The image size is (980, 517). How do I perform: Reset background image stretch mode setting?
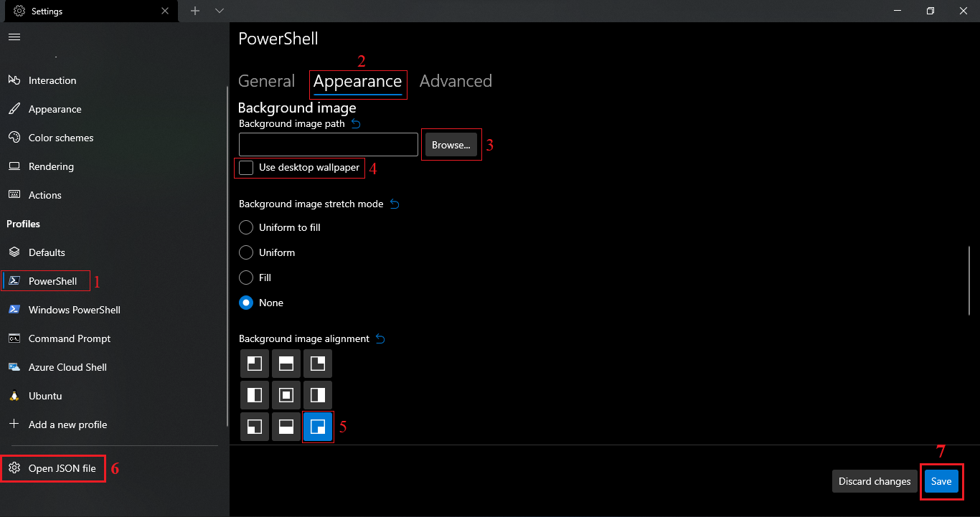click(x=394, y=204)
